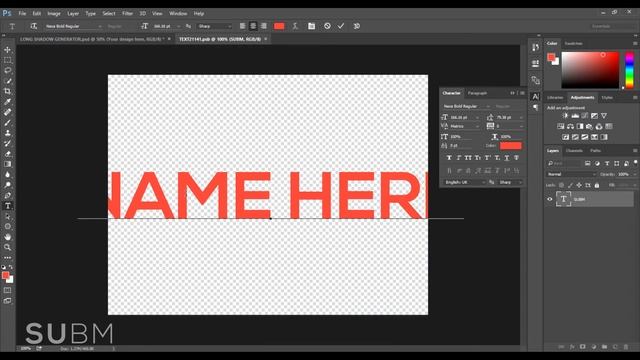
Task: Open the Character panel dock icon
Action: pos(536,97)
